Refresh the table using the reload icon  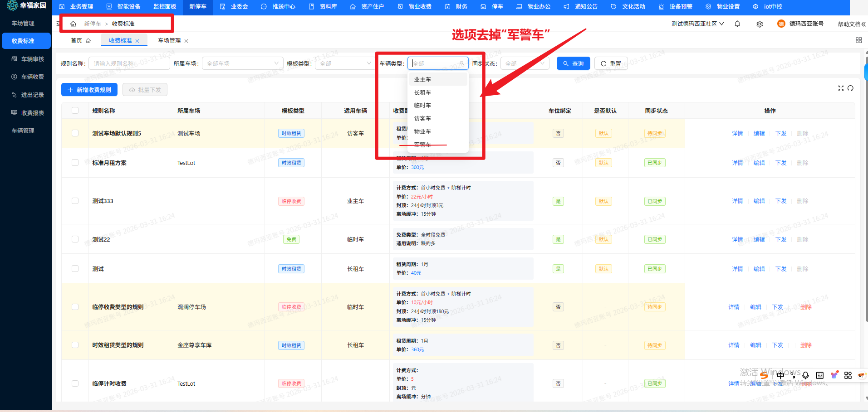[x=851, y=88]
